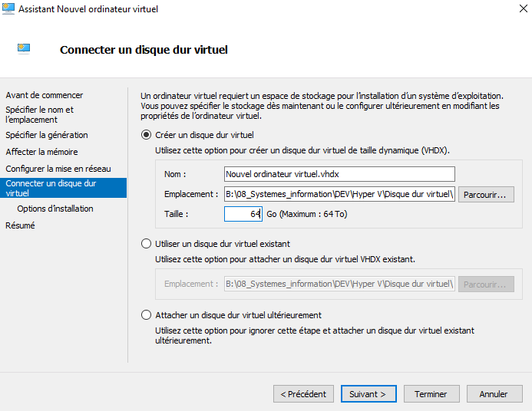
Task: Choose "Utiliser un disque dur virtuel existant"
Action: 147,244
